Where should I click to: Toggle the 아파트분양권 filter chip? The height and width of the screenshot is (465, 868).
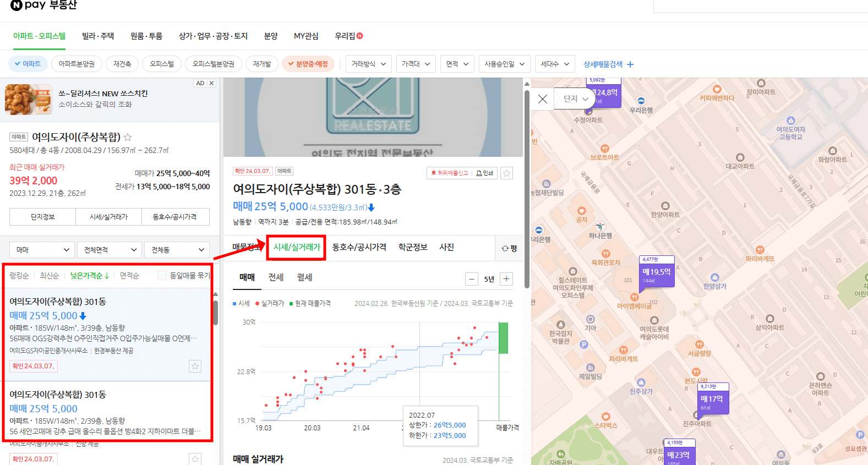pyautogui.click(x=77, y=64)
